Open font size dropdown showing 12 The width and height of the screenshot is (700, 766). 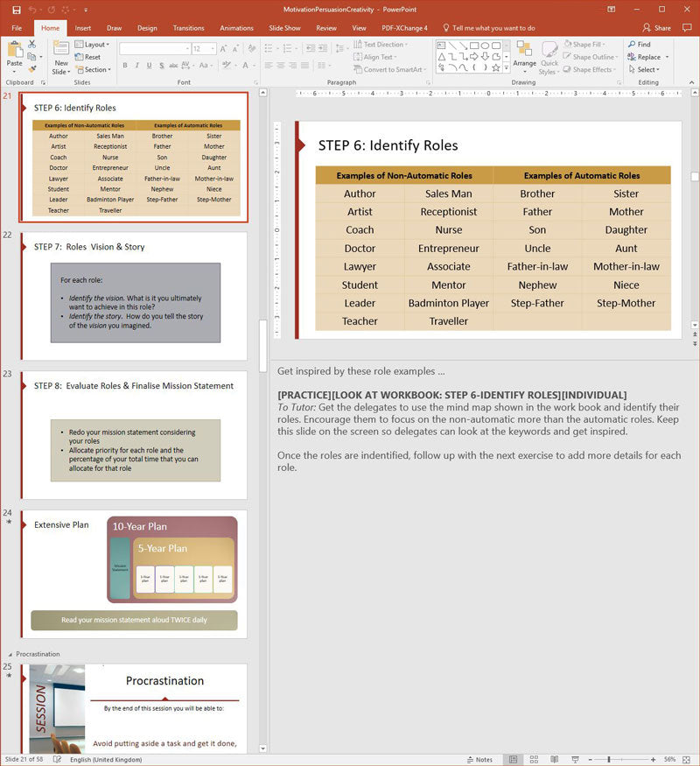pyautogui.click(x=213, y=49)
